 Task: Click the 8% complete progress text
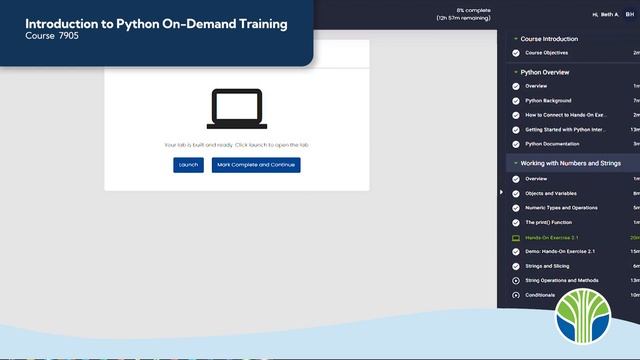473,10
